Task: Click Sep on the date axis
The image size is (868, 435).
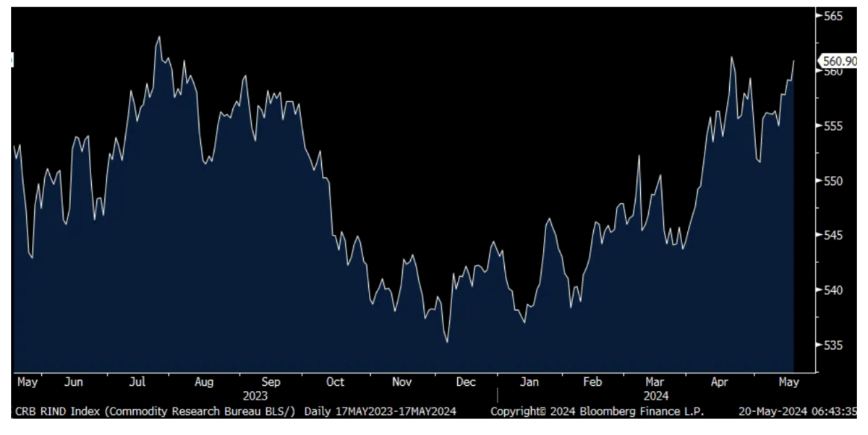Action: (x=271, y=382)
